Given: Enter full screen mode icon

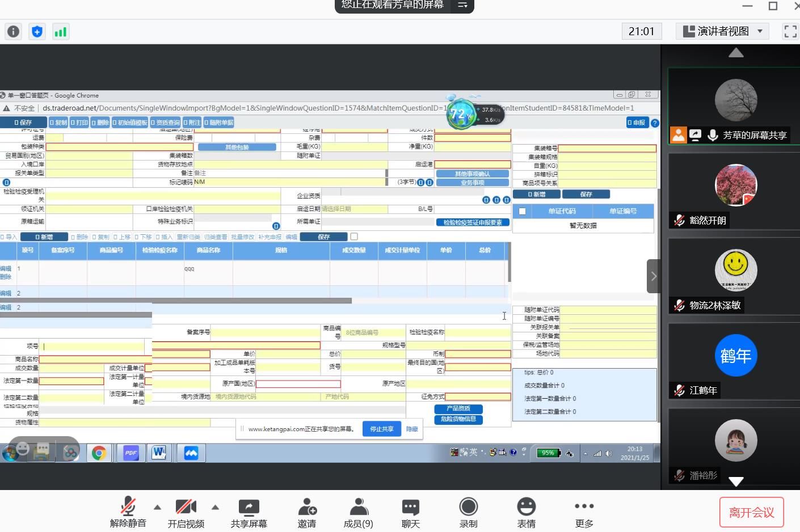Looking at the screenshot, I should (790, 31).
